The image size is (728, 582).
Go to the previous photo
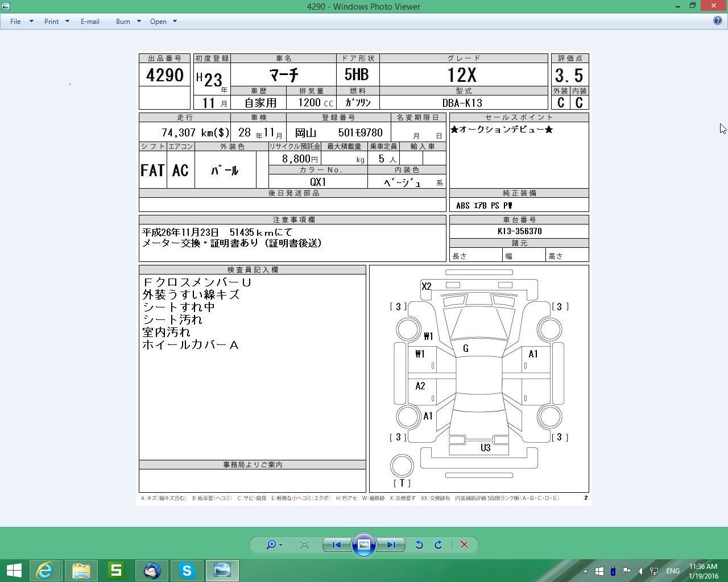[336, 544]
